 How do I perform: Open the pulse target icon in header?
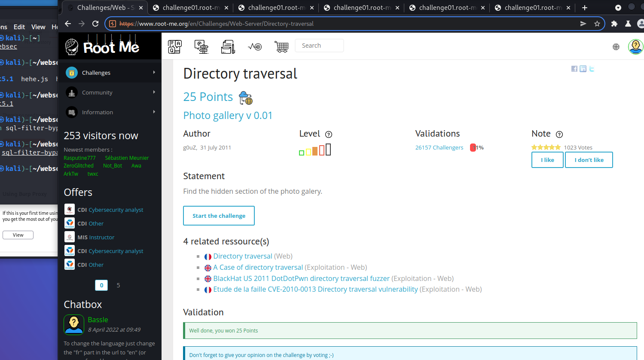(x=255, y=46)
